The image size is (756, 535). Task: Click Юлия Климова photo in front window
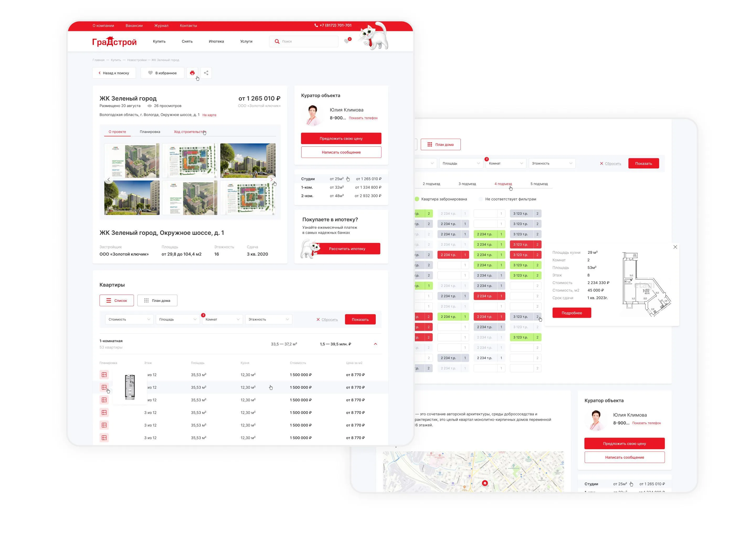coord(312,115)
